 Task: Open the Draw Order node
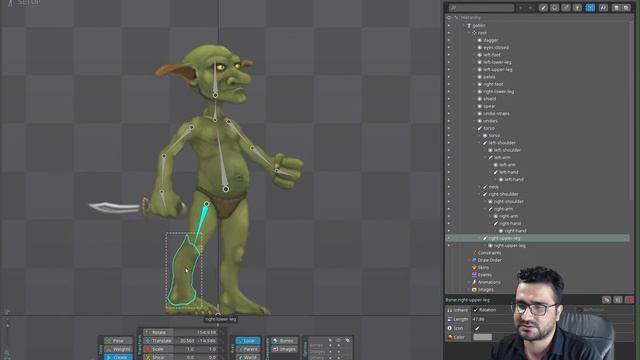[x=489, y=260]
